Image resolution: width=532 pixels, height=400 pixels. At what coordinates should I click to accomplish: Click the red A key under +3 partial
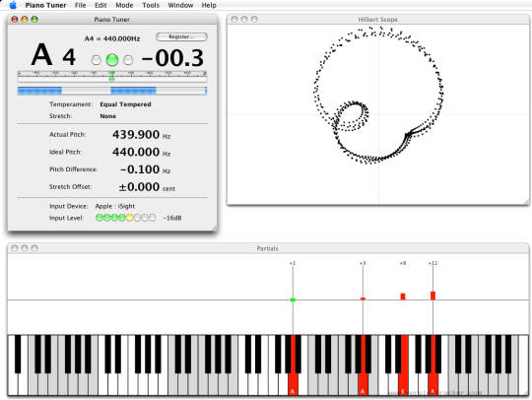(x=363, y=384)
